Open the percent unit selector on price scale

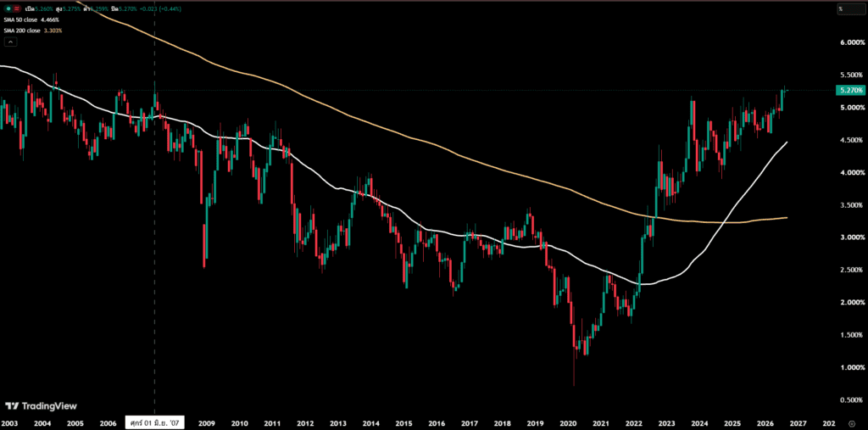(849, 8)
